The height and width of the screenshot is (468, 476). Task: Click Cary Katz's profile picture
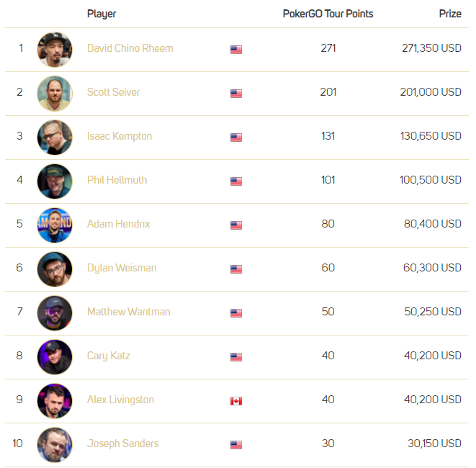(55, 357)
